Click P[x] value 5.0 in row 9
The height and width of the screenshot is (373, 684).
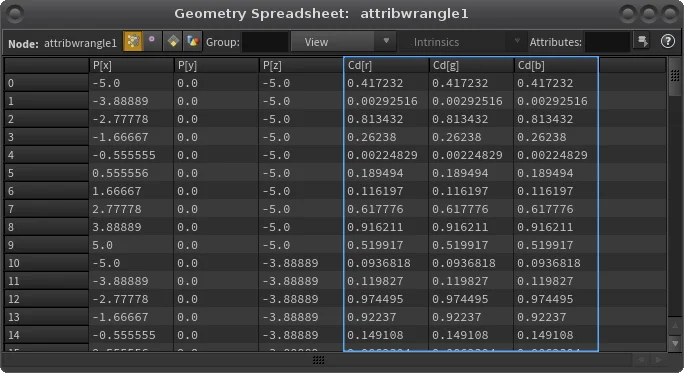point(102,245)
